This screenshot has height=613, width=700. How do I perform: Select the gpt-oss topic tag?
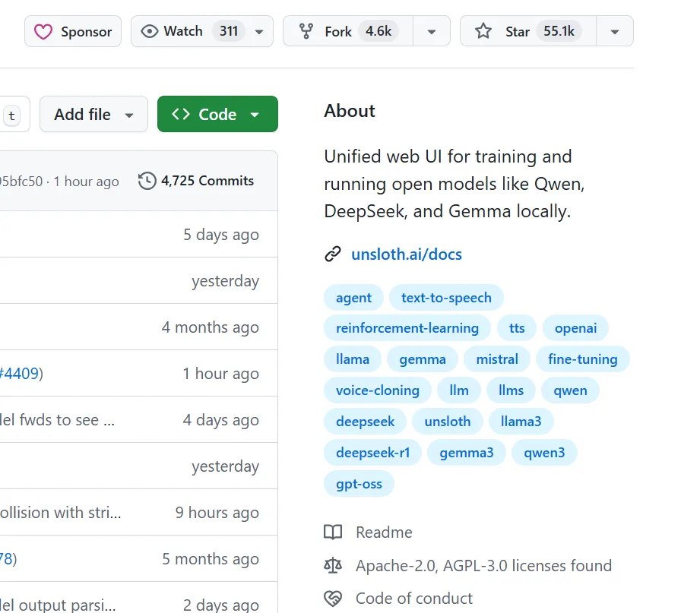pos(359,484)
